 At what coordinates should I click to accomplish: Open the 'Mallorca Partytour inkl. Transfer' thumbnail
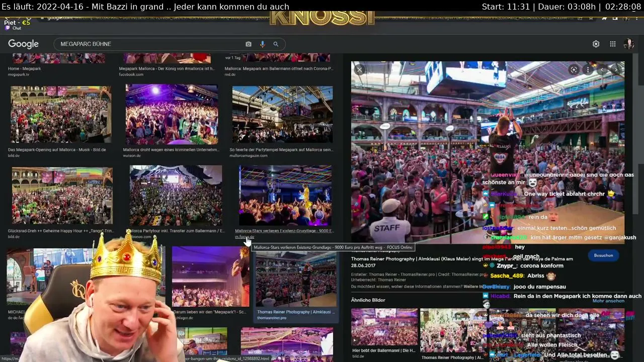pos(176,195)
